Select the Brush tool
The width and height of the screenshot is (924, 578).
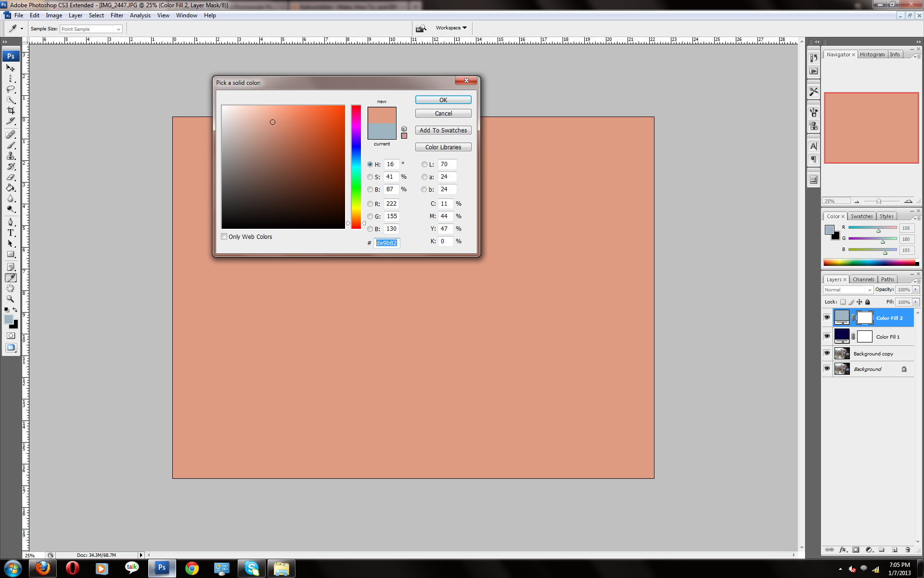click(x=11, y=145)
